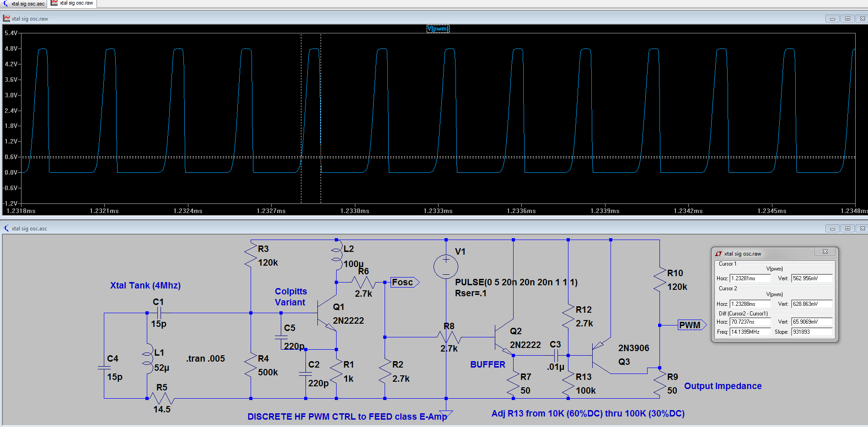Viewport: 868px width, 427px height.
Task: Click the Slope field 931893
Action: coord(812,332)
